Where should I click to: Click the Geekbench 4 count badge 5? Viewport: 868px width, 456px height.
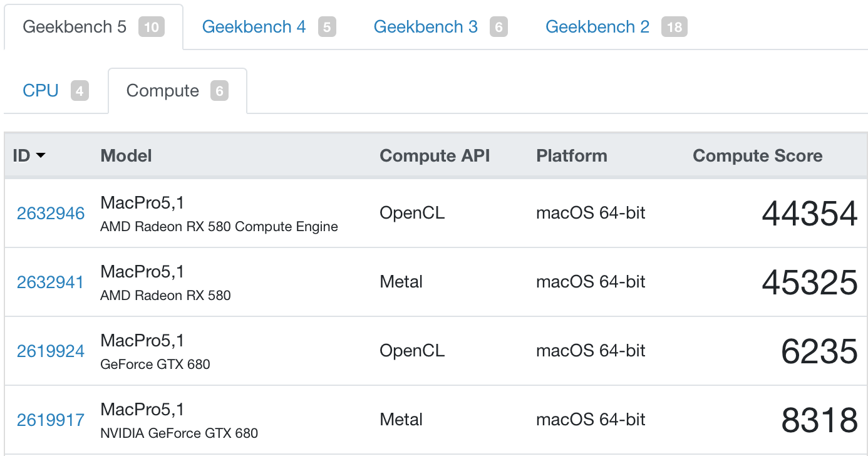click(327, 27)
